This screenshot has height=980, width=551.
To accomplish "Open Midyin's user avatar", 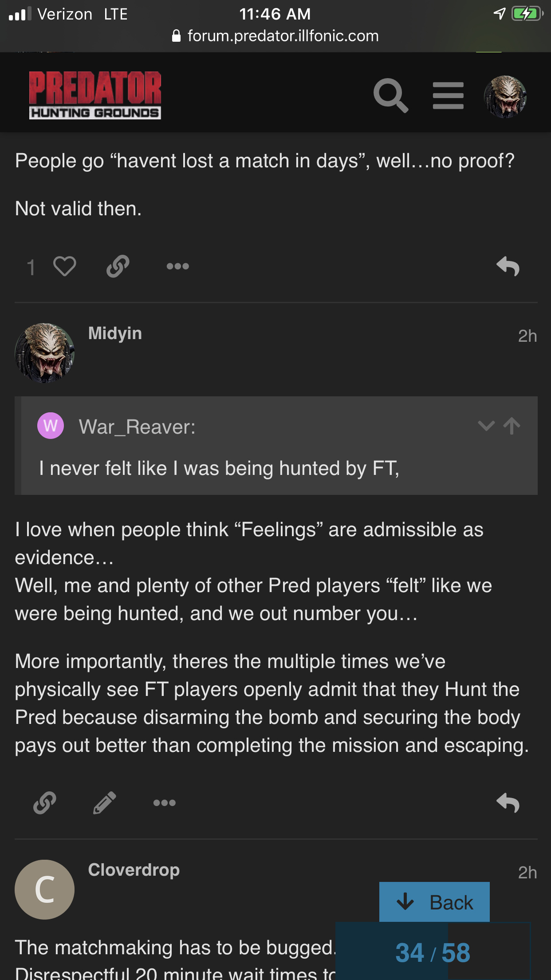I will 44,353.
